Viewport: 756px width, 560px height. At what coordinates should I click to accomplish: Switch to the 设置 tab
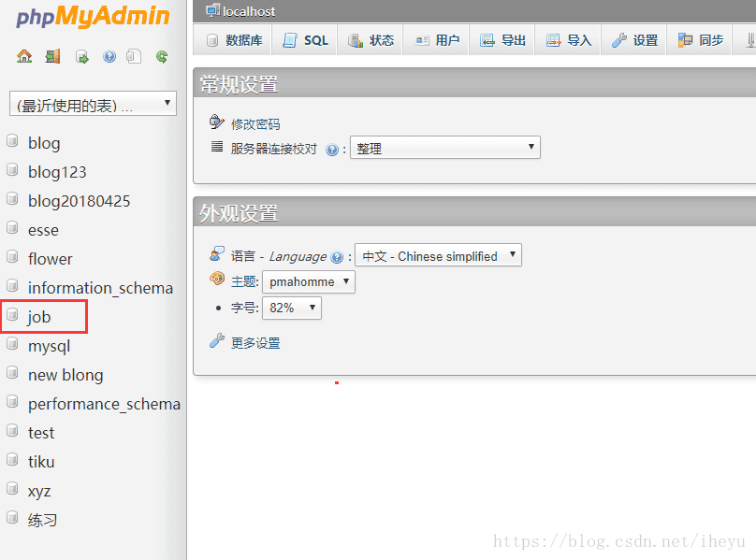pos(635,40)
